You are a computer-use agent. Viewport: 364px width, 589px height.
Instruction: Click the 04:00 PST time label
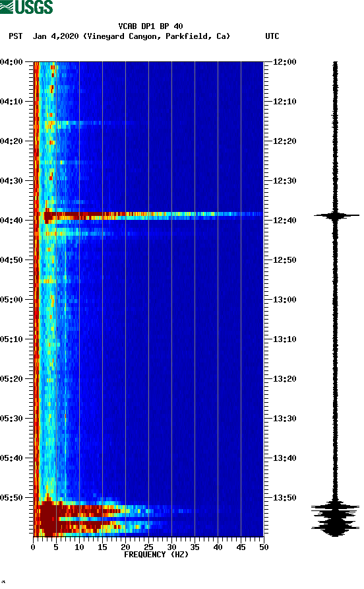(x=12, y=61)
